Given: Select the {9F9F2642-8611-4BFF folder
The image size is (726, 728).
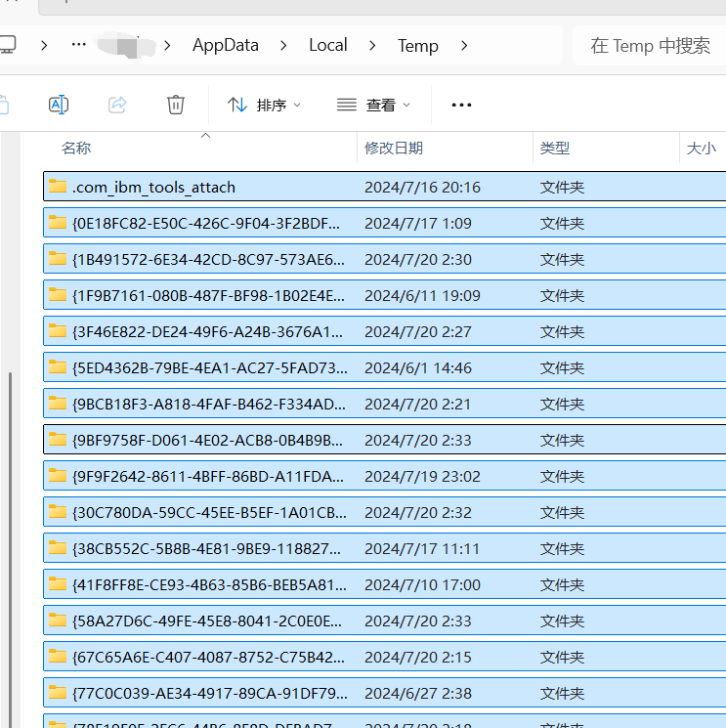Looking at the screenshot, I should 384,476.
